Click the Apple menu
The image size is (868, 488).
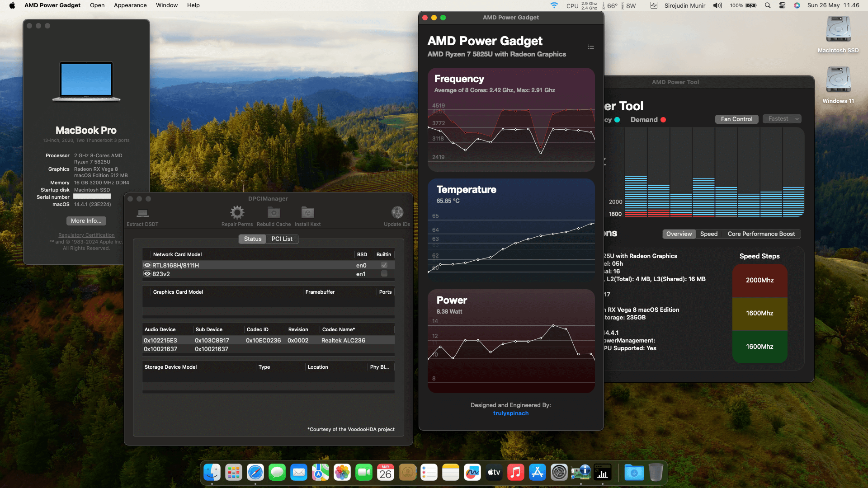pos(12,5)
